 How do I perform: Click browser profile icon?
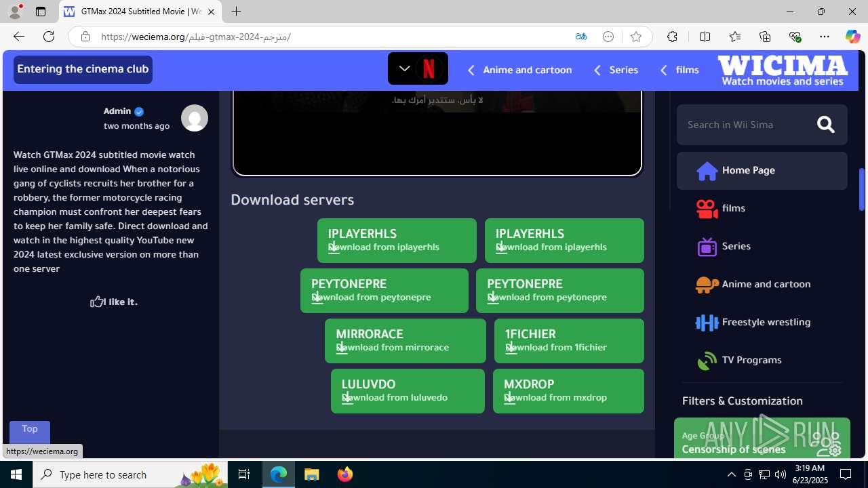click(14, 11)
